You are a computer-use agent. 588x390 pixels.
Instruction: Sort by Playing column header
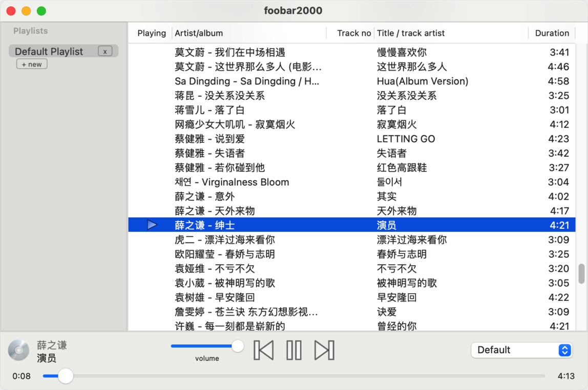[152, 33]
